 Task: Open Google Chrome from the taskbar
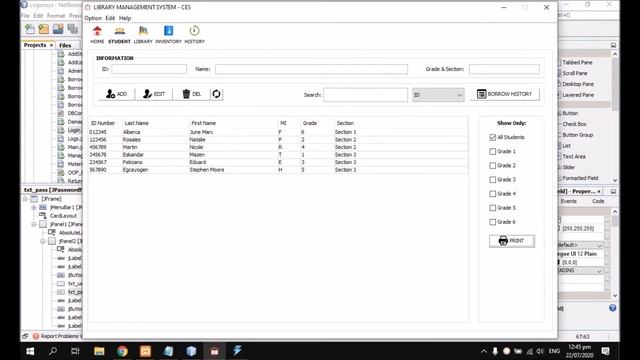tap(122, 351)
